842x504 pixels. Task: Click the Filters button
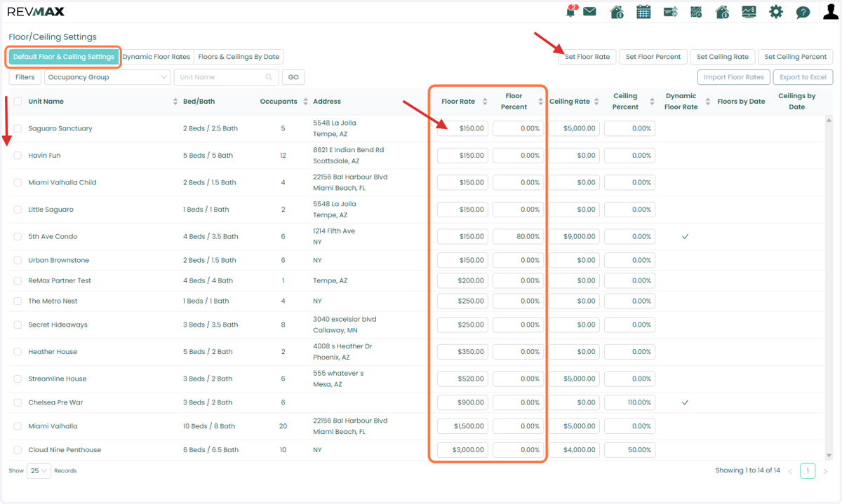(25, 77)
